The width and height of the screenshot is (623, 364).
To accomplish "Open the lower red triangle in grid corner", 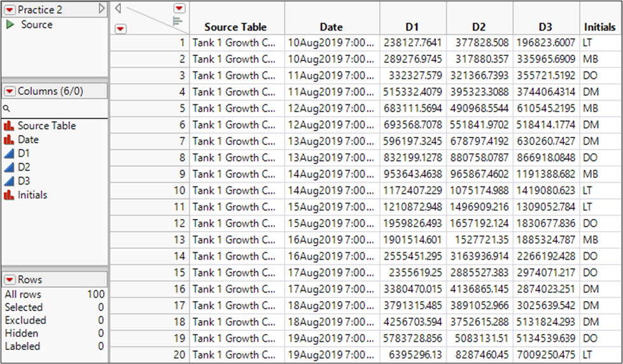I will click(121, 28).
